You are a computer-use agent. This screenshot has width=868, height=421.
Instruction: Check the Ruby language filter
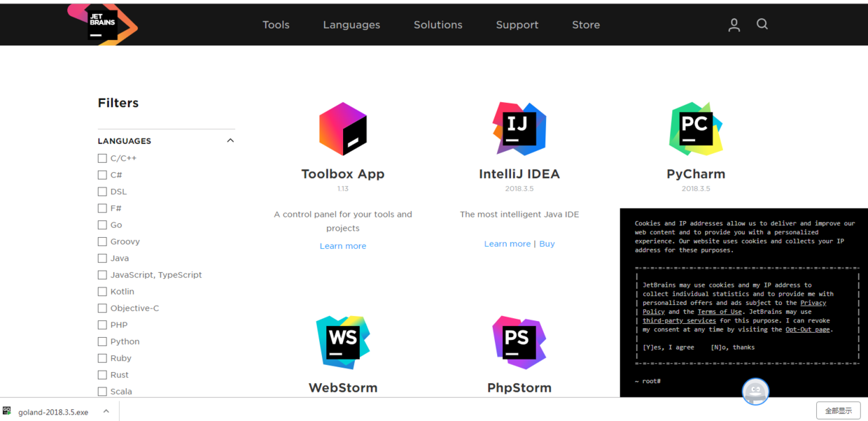(102, 358)
